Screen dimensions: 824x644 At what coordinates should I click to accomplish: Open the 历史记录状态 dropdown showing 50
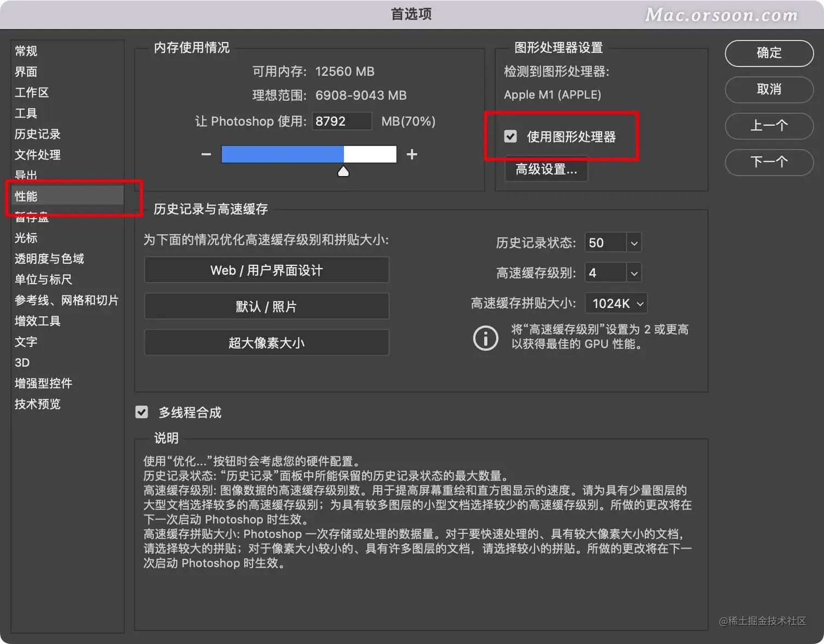click(634, 243)
